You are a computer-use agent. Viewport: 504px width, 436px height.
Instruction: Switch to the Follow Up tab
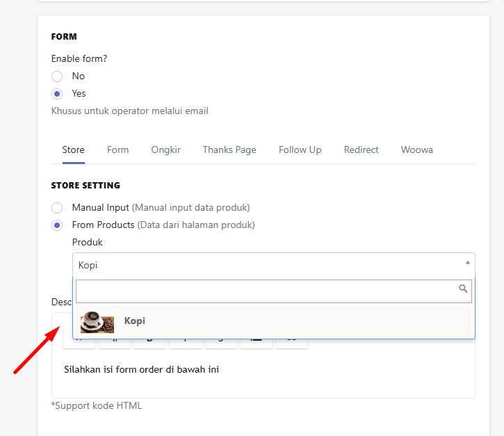tap(300, 150)
